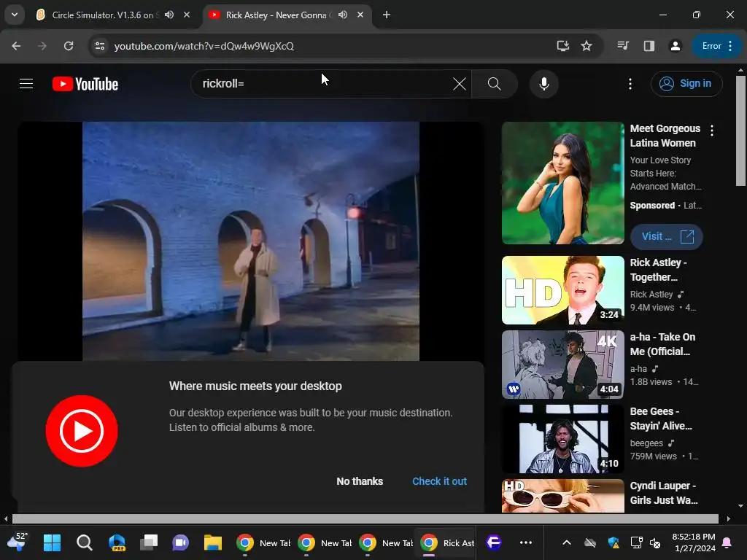Image resolution: width=747 pixels, height=560 pixels.
Task: Click the red YouTube Music logo in promo
Action: (82, 431)
